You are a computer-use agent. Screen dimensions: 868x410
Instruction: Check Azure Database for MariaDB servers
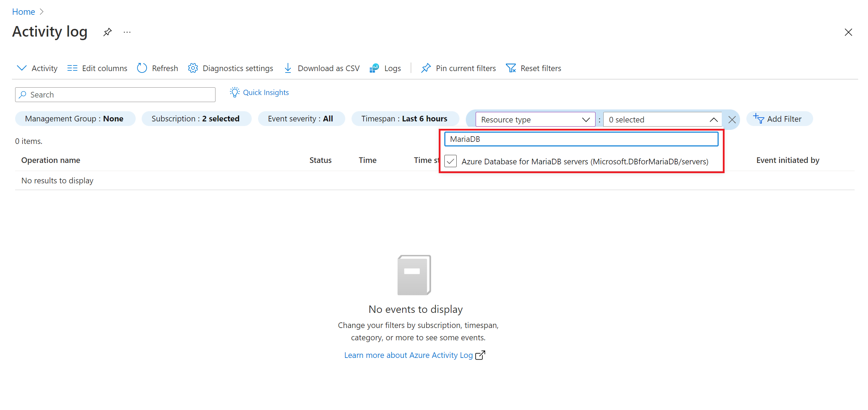click(x=450, y=161)
